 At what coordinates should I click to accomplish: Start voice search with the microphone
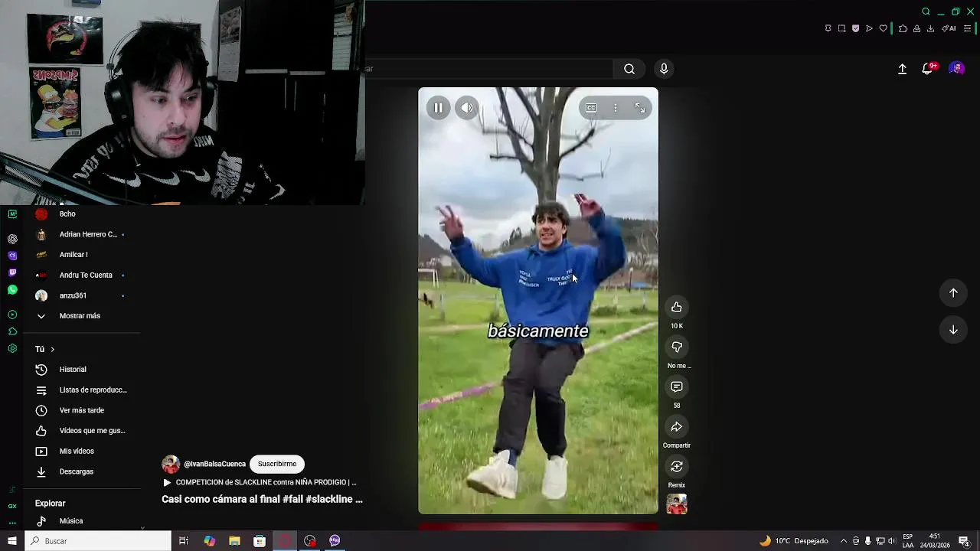(x=664, y=69)
